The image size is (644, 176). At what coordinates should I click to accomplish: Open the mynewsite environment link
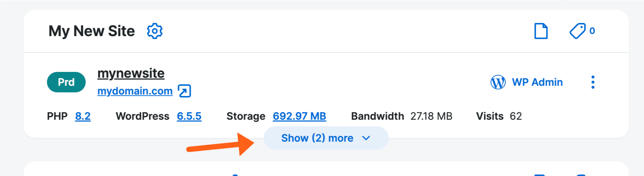coord(131,73)
